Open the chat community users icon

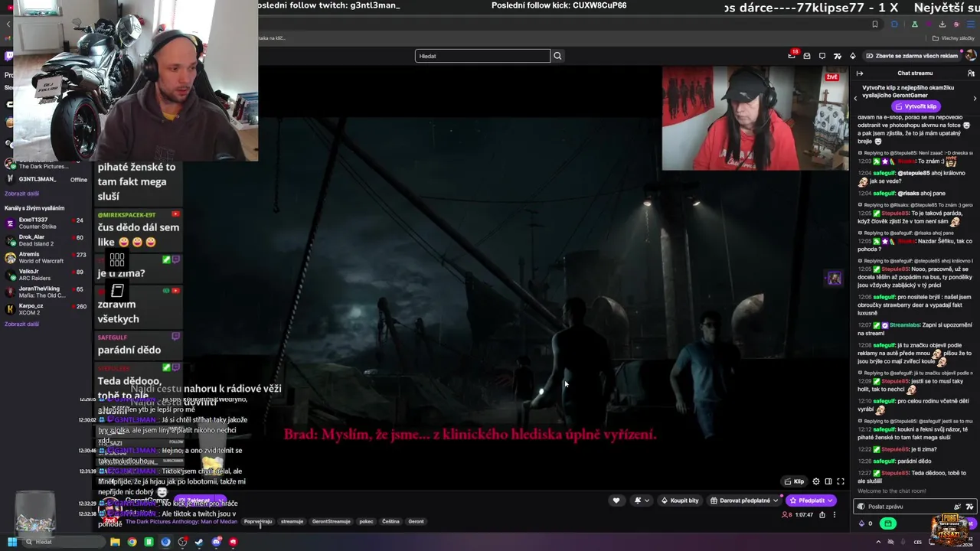[971, 73]
